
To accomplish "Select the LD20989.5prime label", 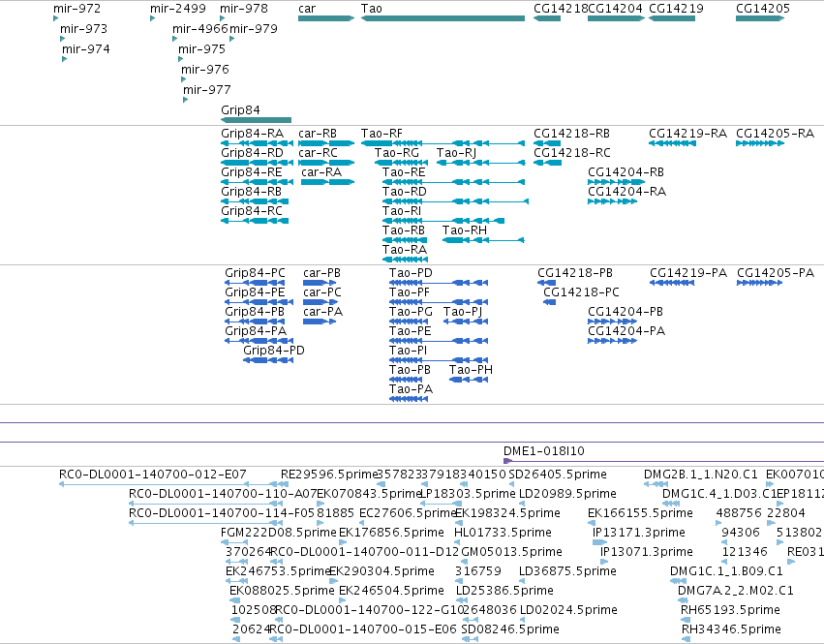I will [567, 494].
